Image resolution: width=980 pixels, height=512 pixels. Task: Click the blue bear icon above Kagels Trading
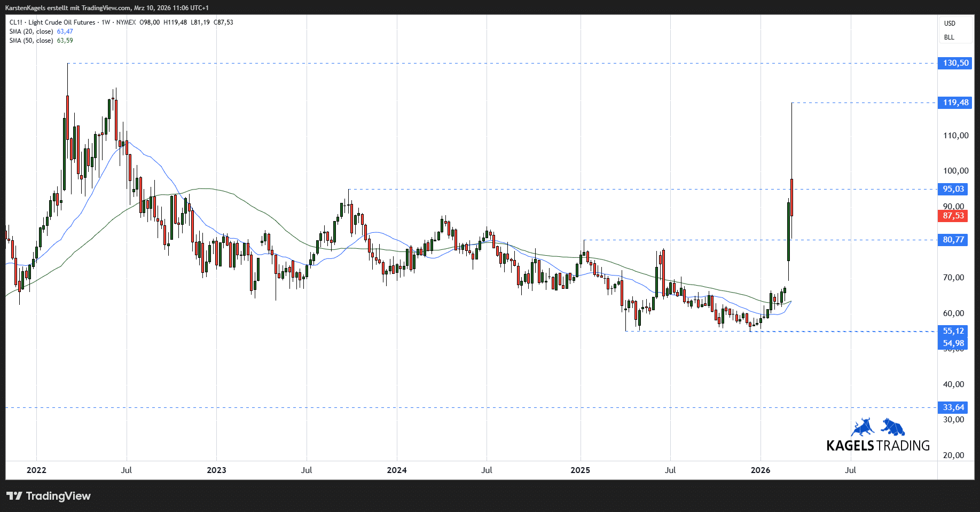tap(893, 427)
